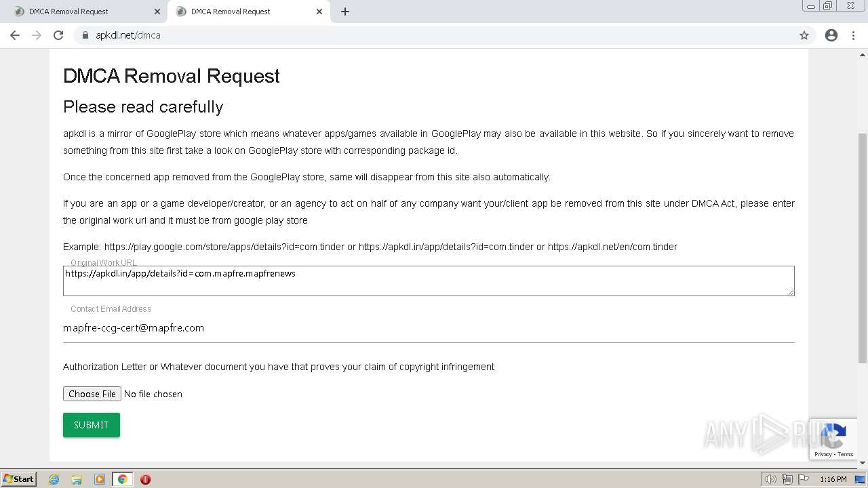Focus the Original Work URL text area
868x488 pixels.
[x=429, y=281]
